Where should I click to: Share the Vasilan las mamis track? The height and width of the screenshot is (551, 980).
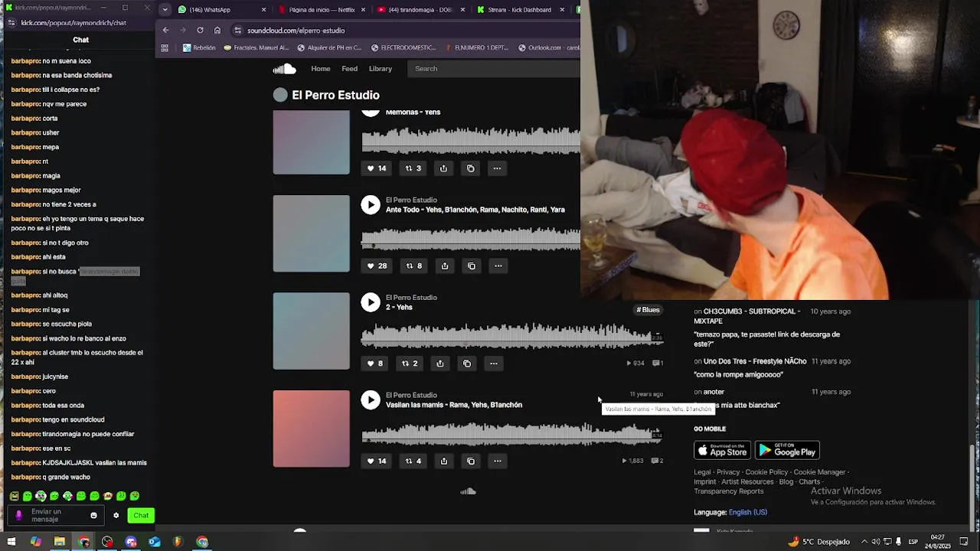tap(443, 461)
